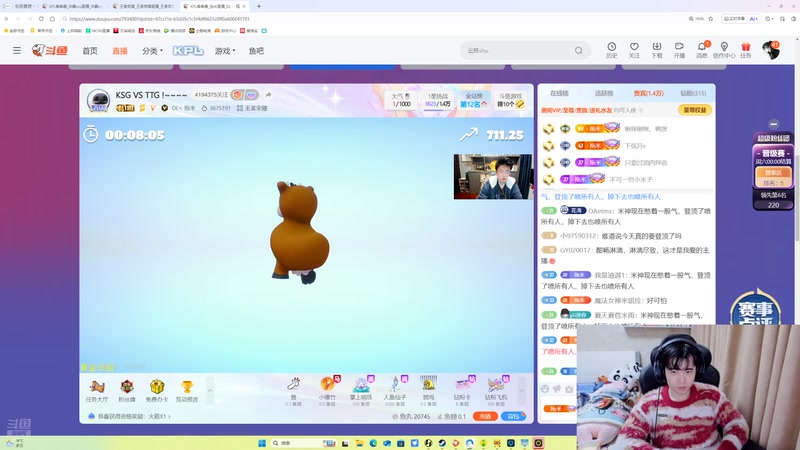Open the 1星挑战 challenge progress widget
This screenshot has width=800, height=450.
pyautogui.click(x=437, y=100)
